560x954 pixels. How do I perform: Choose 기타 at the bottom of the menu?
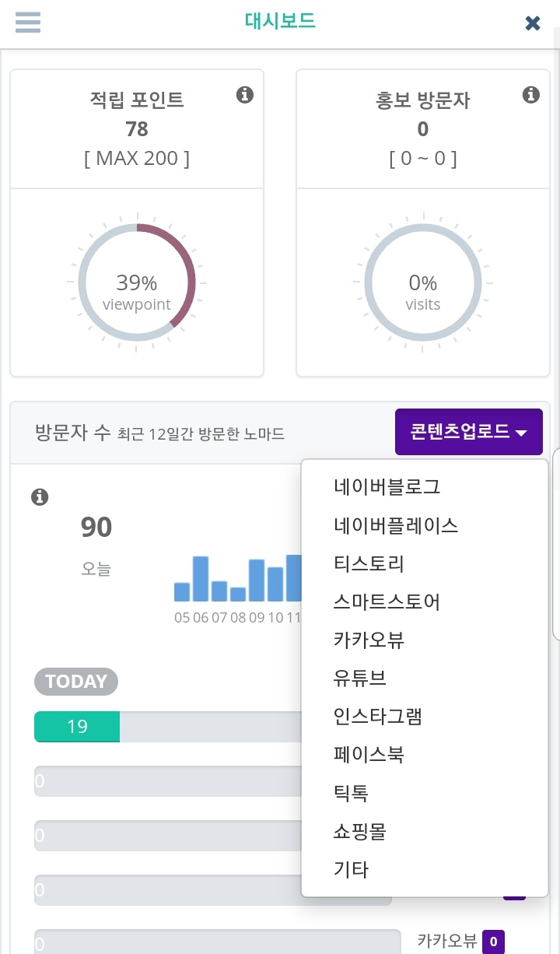351,869
